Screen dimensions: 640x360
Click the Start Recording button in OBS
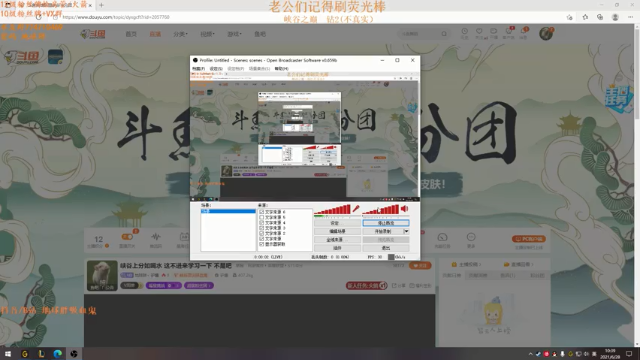click(383, 231)
